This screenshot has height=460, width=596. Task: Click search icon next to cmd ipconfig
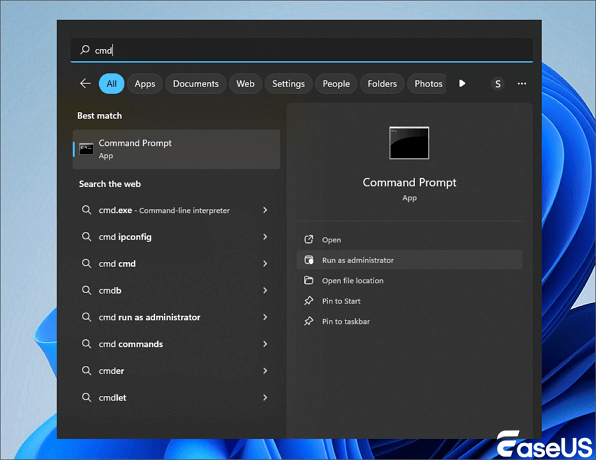pyautogui.click(x=86, y=237)
